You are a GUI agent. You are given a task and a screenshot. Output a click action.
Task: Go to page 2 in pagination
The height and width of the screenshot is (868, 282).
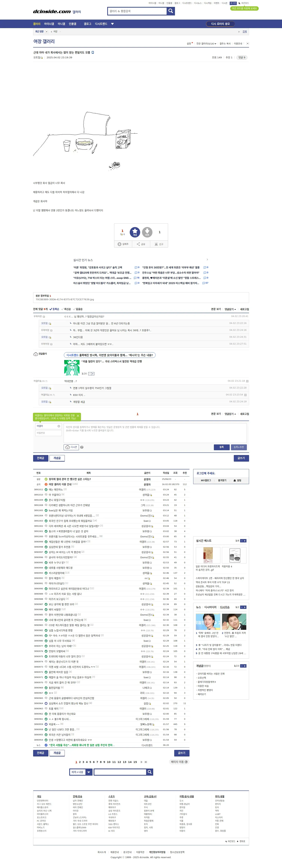[80, 762]
